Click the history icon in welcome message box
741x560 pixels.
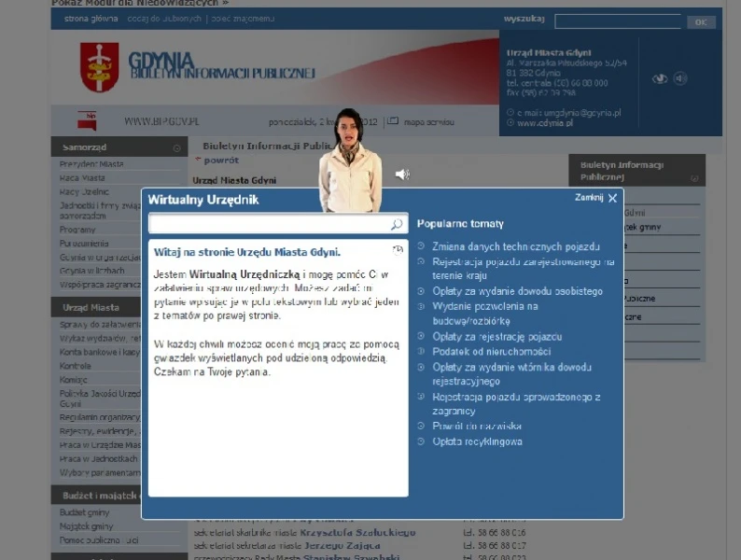pyautogui.click(x=398, y=250)
